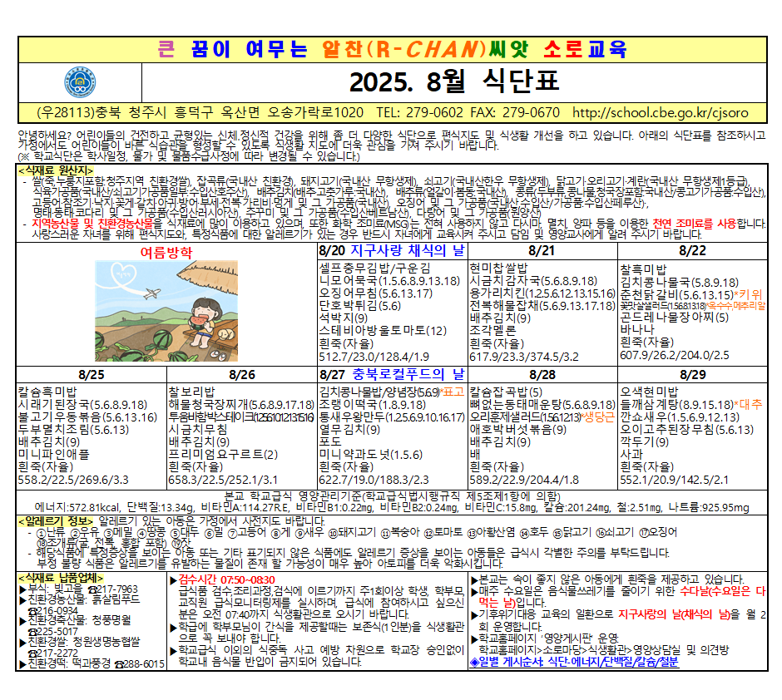Select '프리미엄요구르트(2)' menu item
This screenshot has height=700, width=782.
point(224,455)
